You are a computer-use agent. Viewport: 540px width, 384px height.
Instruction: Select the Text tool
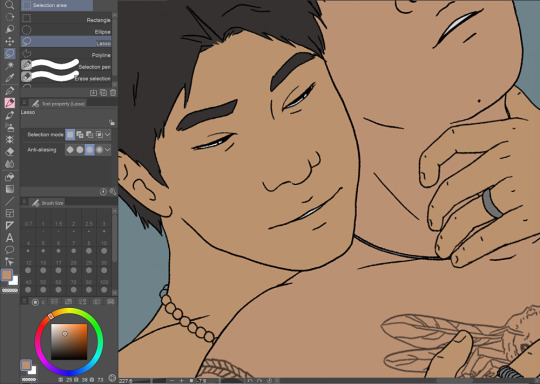click(x=10, y=238)
